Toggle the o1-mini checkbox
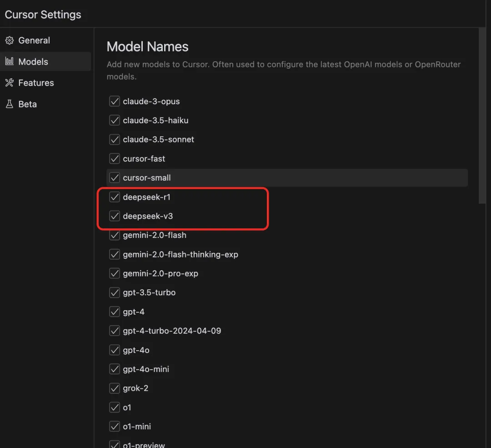The height and width of the screenshot is (448, 491). pos(115,426)
